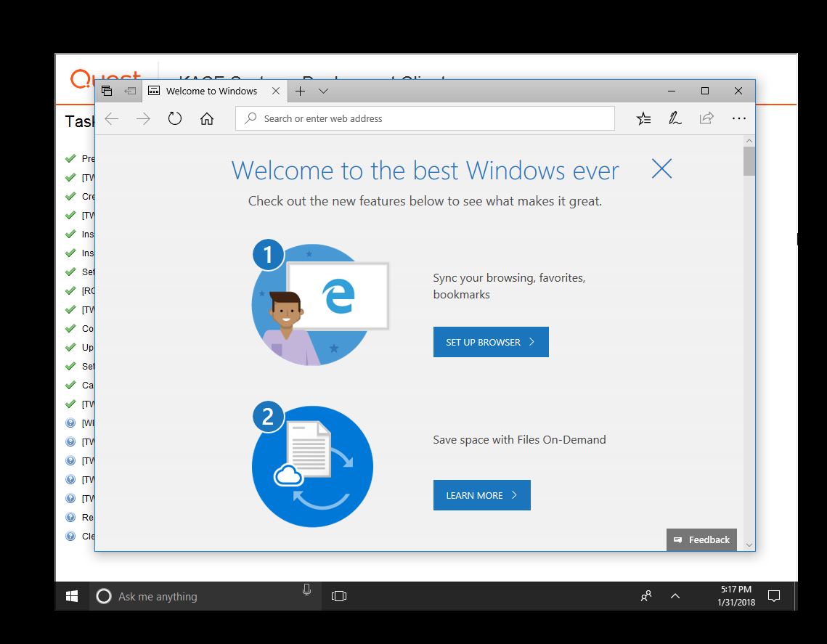This screenshot has height=644, width=827.
Task: Maximize the Edge window
Action: (704, 91)
